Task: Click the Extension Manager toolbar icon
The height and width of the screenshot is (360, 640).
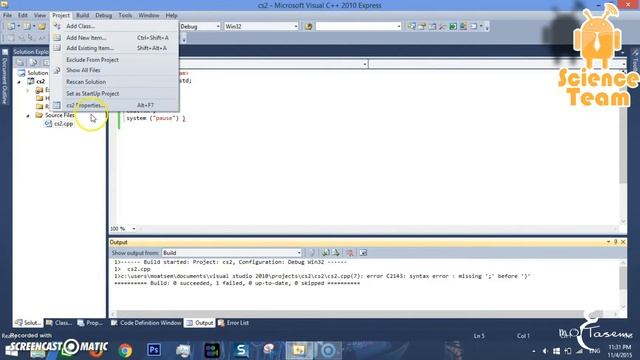Action: pos(463,27)
